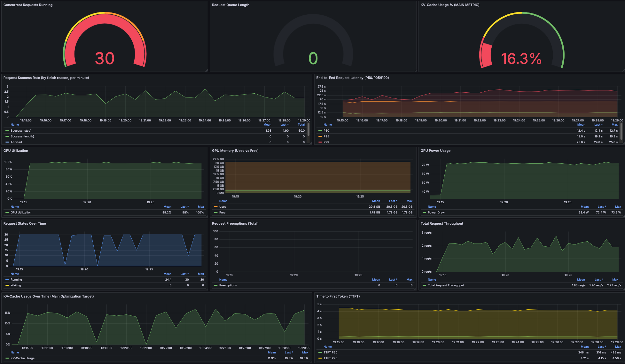
Task: Click the blue Running series color marker
Action: click(7, 280)
